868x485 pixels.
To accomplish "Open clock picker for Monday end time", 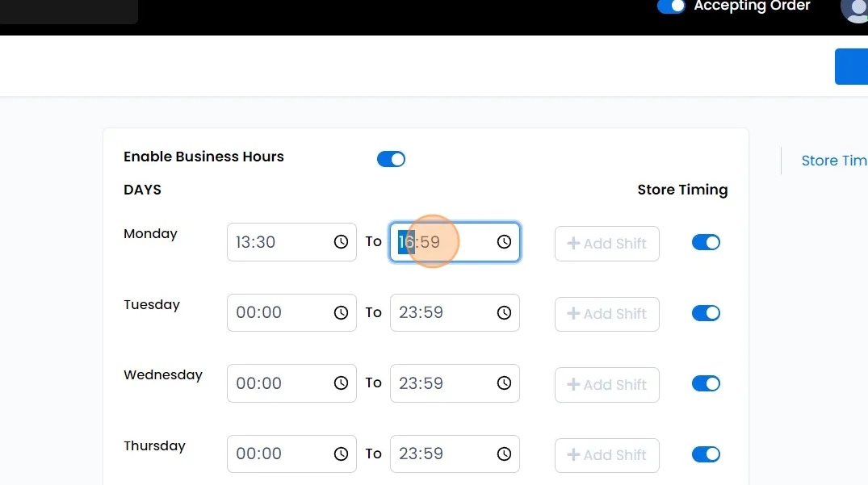I will click(504, 241).
